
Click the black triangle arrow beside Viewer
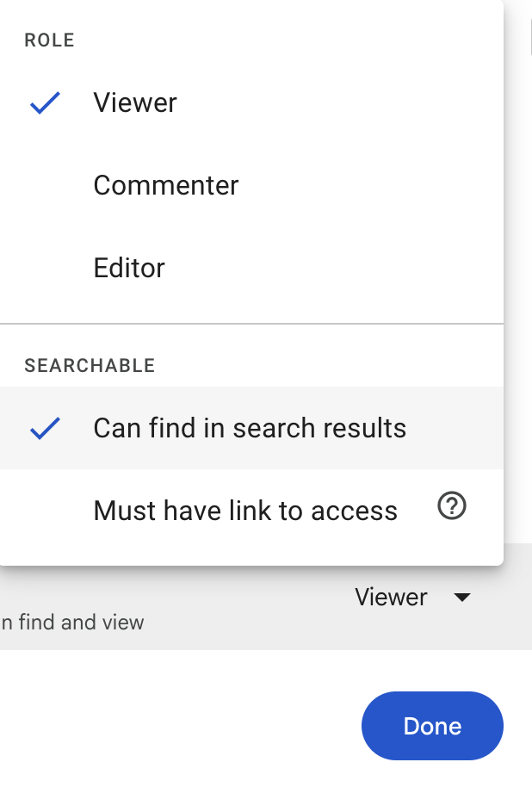(x=461, y=598)
